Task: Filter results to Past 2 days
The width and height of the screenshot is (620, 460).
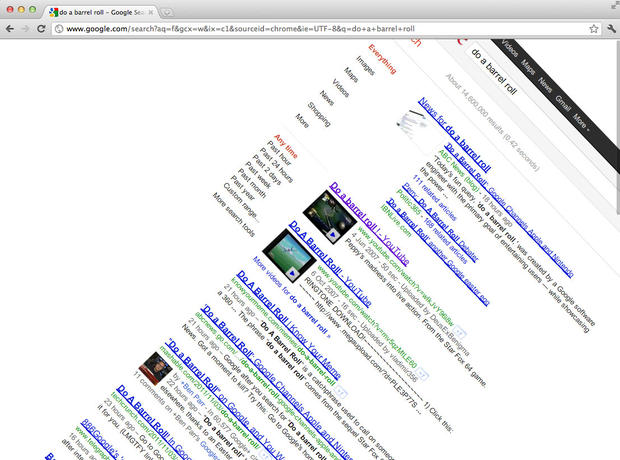Action: pyautogui.click(x=267, y=170)
